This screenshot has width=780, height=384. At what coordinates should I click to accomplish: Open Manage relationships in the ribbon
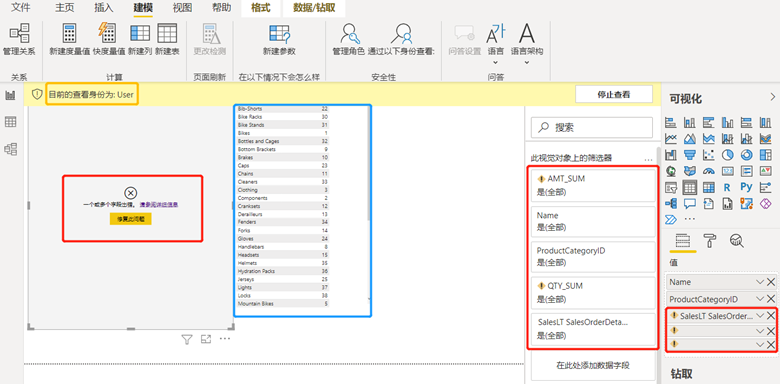[19, 40]
